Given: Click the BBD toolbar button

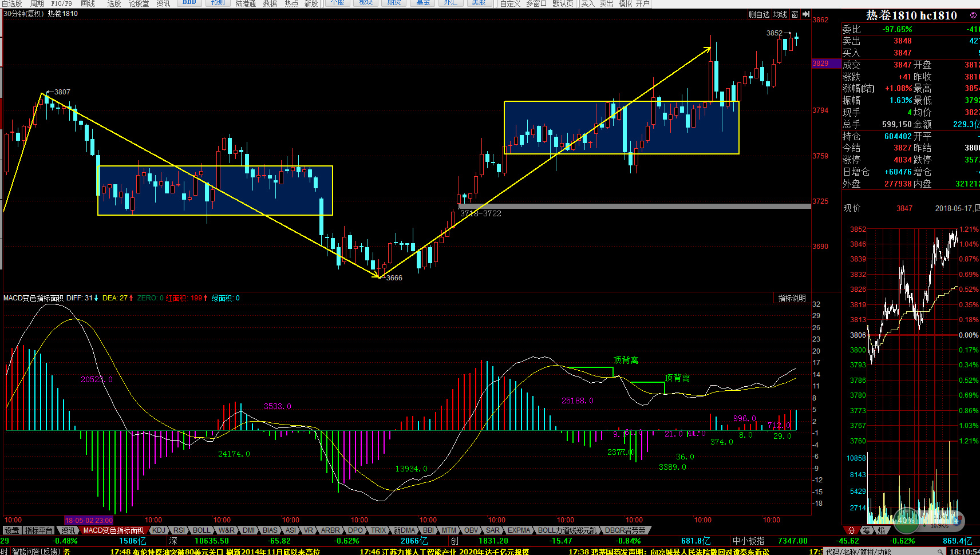Looking at the screenshot, I should click(x=189, y=3).
